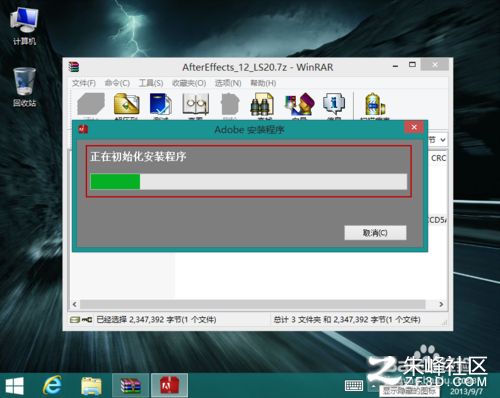Click the grayed Add toolbar icon

(91, 104)
